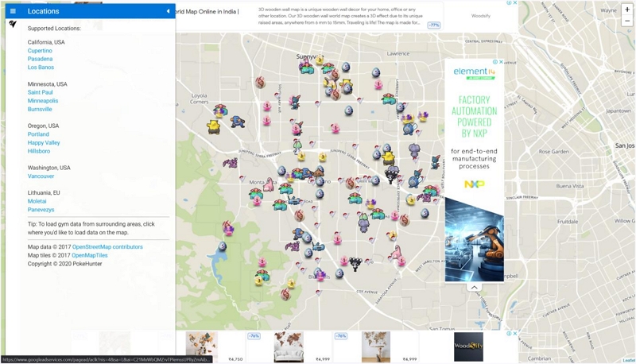This screenshot has width=636, height=364.
Task: Click the pink Slowpoke near West Hamilton Ave
Action: pos(397,252)
